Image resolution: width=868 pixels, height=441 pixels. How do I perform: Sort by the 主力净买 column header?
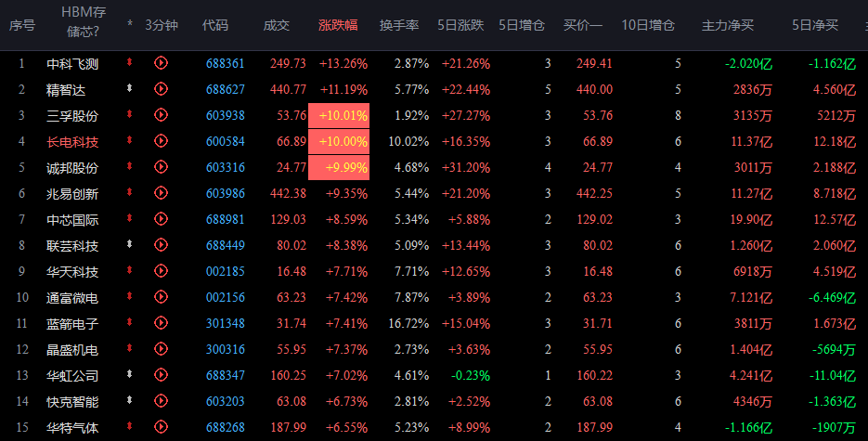click(x=728, y=25)
